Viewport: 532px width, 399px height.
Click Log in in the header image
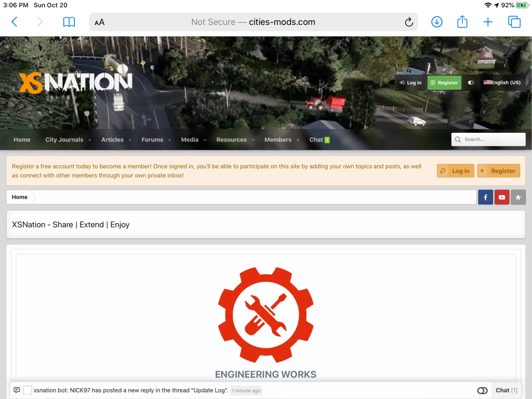[410, 82]
